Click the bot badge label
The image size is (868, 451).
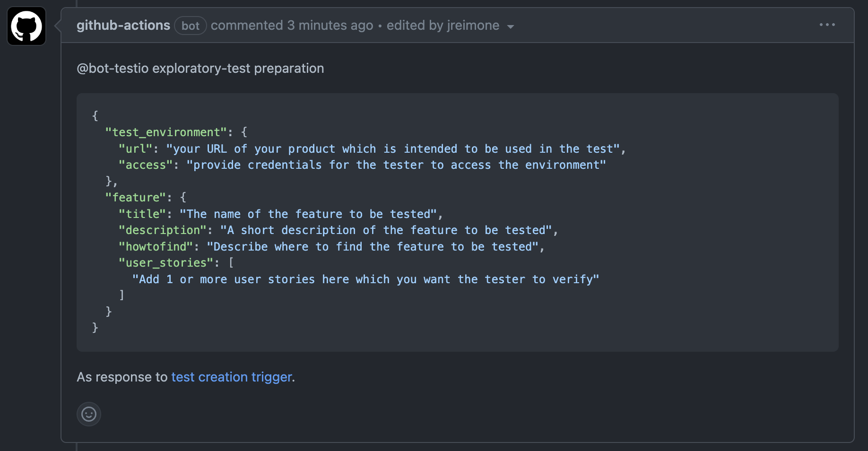(x=191, y=26)
